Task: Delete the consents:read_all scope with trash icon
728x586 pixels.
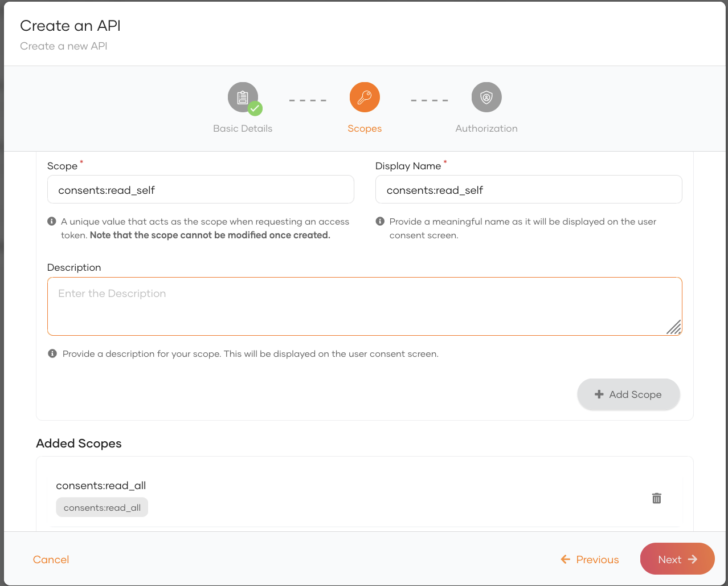Action: point(657,498)
